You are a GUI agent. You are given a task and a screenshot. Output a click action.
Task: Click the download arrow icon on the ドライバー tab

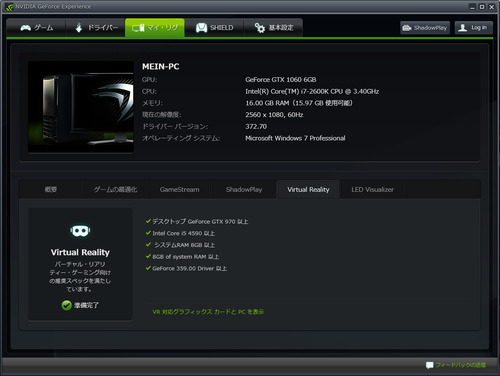pyautogui.click(x=79, y=28)
